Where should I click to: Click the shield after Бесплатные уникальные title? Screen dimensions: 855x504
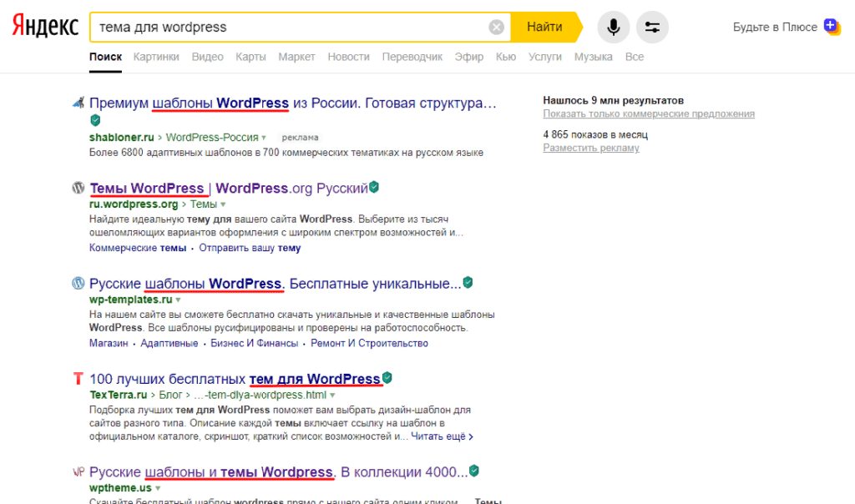468,282
